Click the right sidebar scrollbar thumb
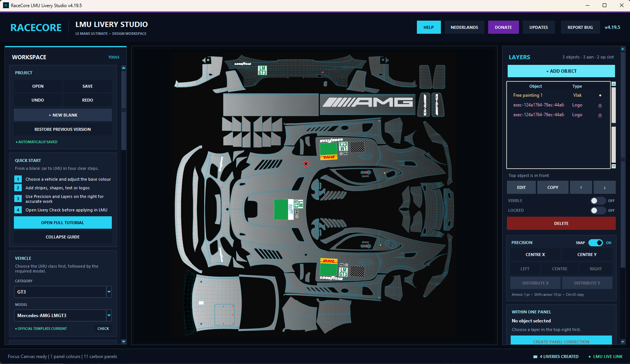Image resolution: width=630 pixels, height=364 pixels. pos(623,159)
